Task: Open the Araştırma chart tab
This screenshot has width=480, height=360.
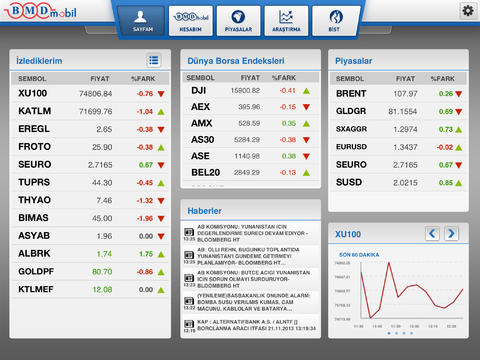Action: tap(286, 20)
